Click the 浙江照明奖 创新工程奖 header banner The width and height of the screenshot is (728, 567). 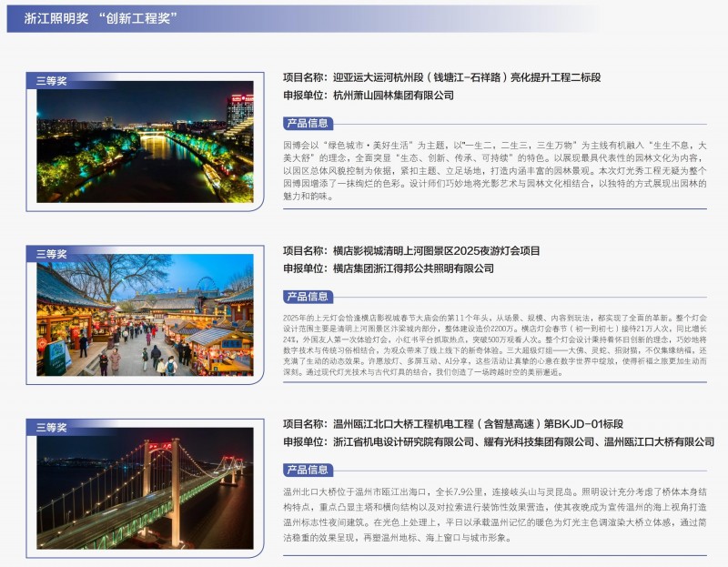click(107, 18)
